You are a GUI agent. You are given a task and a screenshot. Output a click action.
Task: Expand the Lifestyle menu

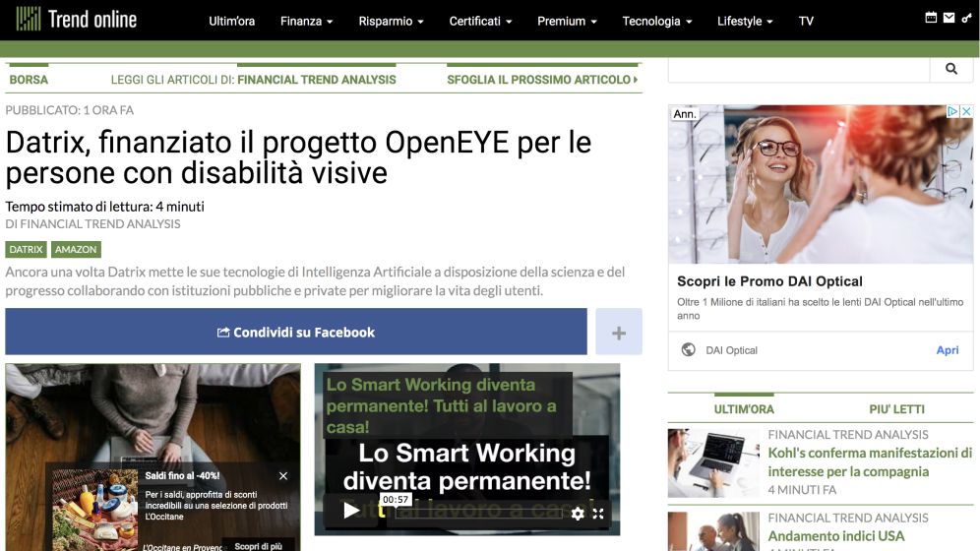(x=745, y=22)
